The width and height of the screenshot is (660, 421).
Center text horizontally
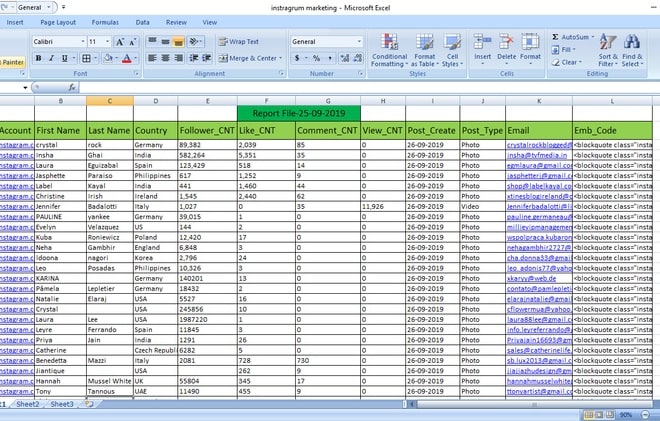pyautogui.click(x=165, y=58)
